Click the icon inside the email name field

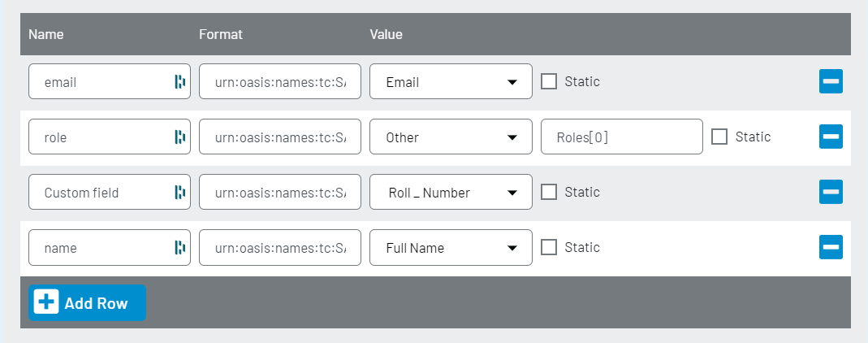click(x=180, y=81)
